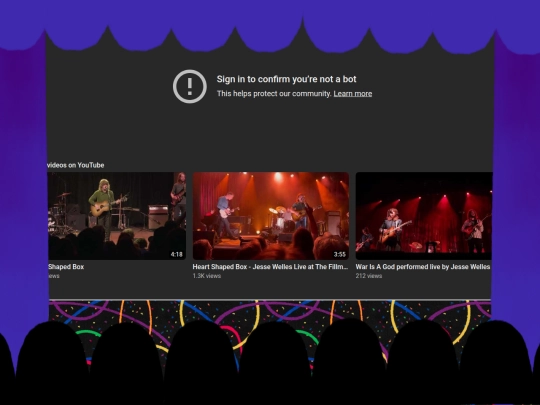Click the partially visible Shaped Box title
This screenshot has height=405, width=540.
(66, 267)
